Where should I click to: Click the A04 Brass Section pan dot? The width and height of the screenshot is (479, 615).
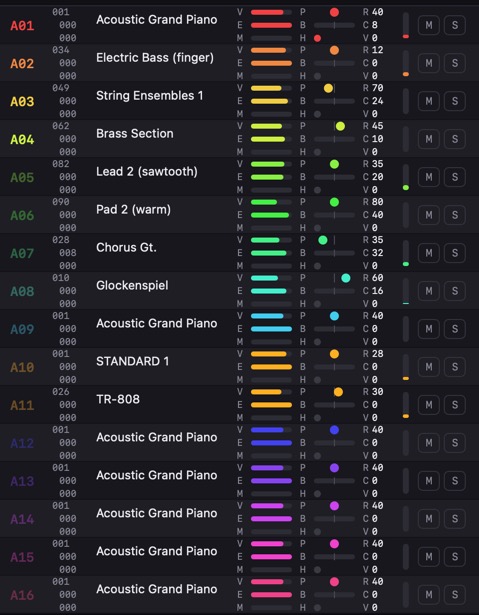coord(340,126)
